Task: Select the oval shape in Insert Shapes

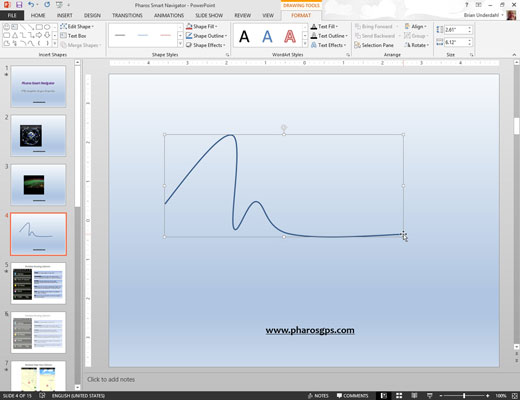Action: 47,27
